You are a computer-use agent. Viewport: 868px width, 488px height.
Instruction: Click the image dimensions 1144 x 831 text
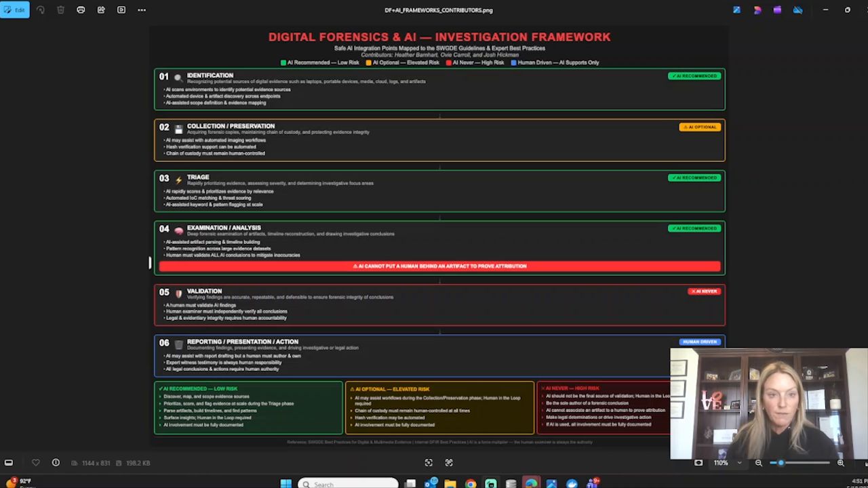[96, 463]
